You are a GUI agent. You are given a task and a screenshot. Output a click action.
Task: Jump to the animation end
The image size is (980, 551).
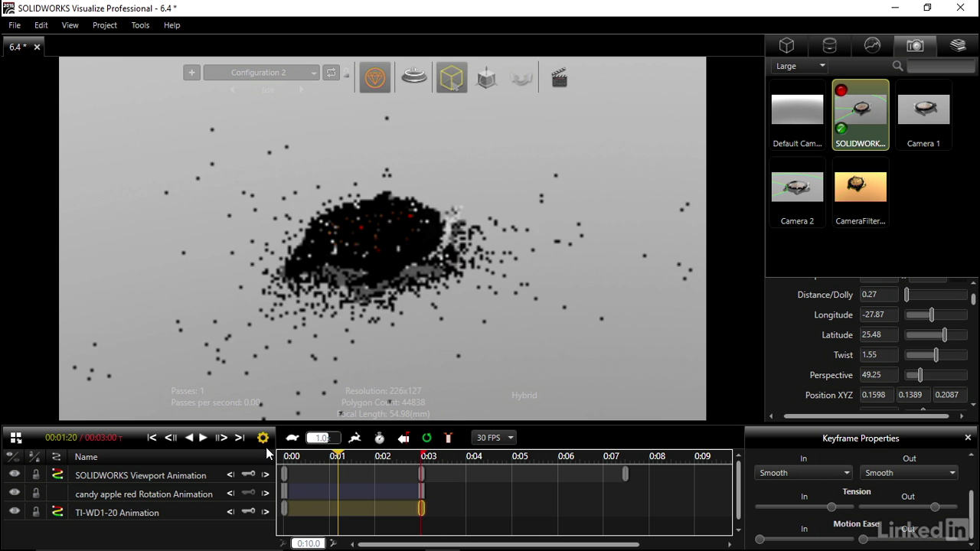point(240,438)
